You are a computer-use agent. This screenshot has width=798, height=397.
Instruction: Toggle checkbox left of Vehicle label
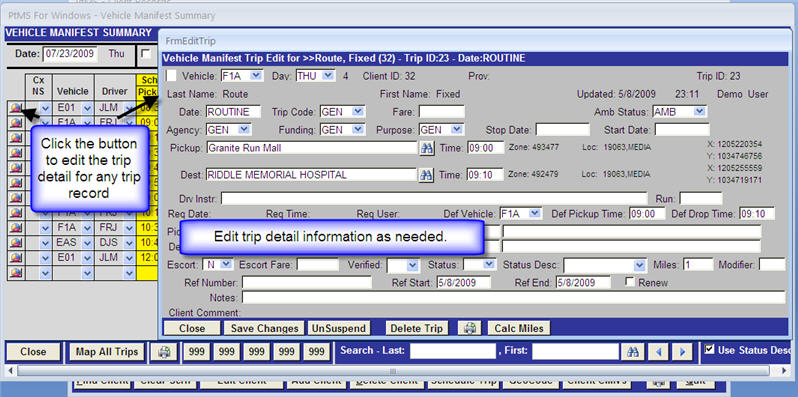[x=172, y=76]
